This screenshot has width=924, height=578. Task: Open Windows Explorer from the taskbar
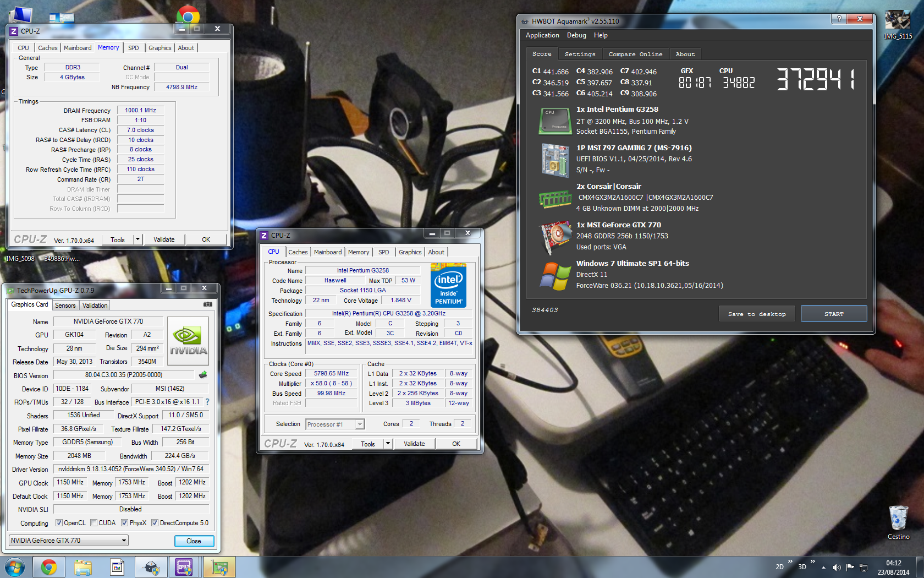(83, 567)
